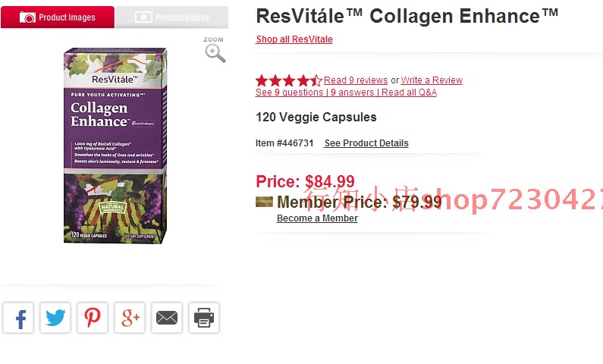Image resolution: width=603 pixels, height=364 pixels.
Task: Print the product page
Action: click(x=204, y=318)
